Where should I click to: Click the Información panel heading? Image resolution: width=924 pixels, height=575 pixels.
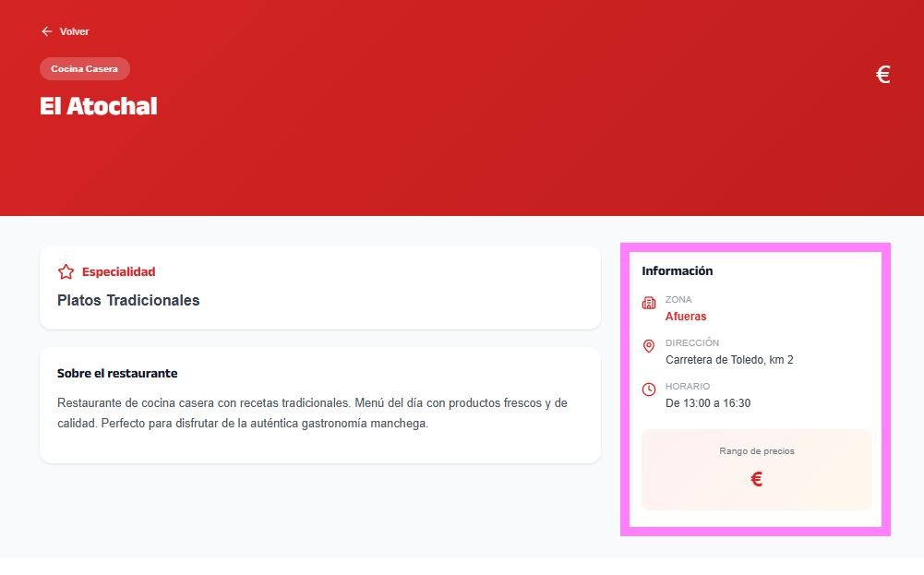(x=678, y=271)
